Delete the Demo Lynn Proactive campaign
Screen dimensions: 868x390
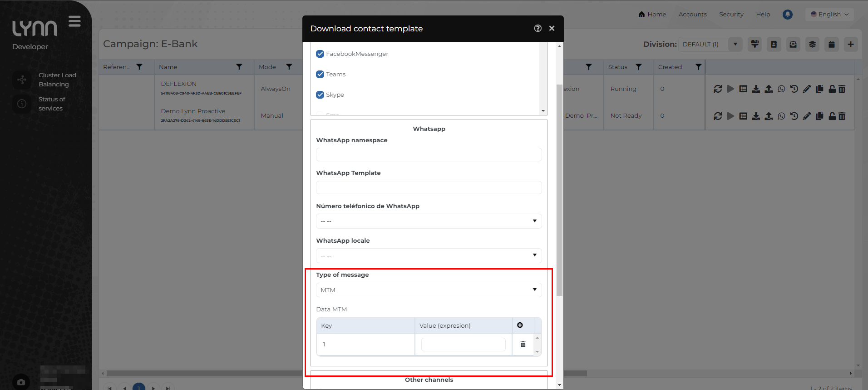click(x=842, y=116)
